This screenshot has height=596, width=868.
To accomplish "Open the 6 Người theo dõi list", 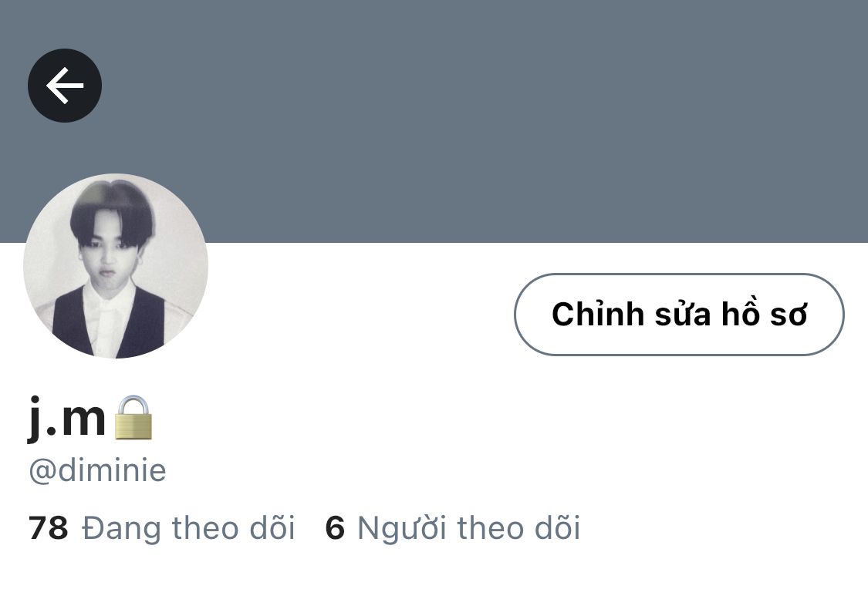I will (x=453, y=527).
